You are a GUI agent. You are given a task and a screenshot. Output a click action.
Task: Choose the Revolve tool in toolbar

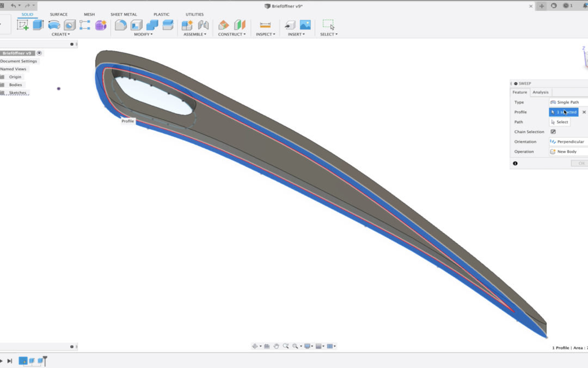(54, 25)
